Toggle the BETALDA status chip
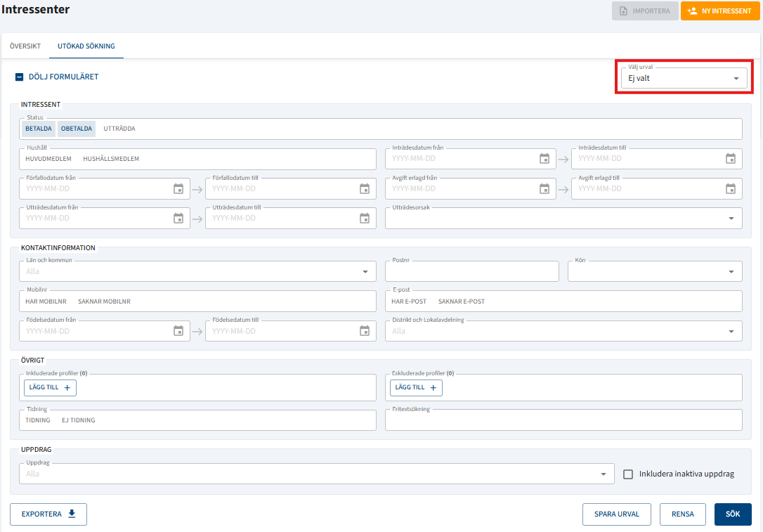763x532 pixels. pyautogui.click(x=39, y=129)
